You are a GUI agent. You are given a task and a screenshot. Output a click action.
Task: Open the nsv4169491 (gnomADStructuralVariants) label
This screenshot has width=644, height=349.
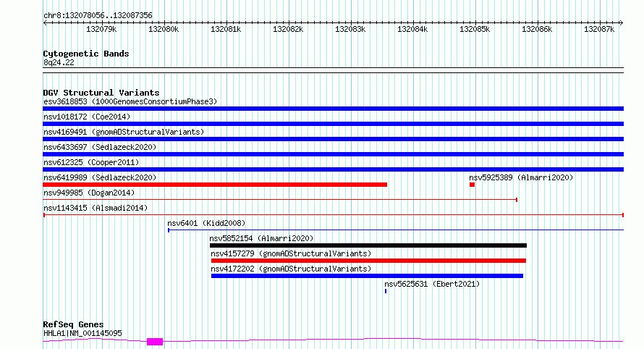point(124,132)
